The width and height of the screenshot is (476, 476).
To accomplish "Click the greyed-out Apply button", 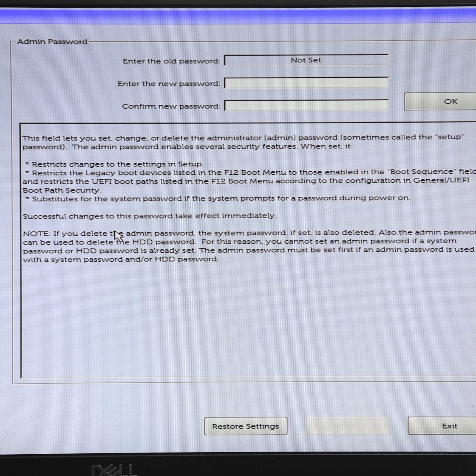I will [x=347, y=426].
